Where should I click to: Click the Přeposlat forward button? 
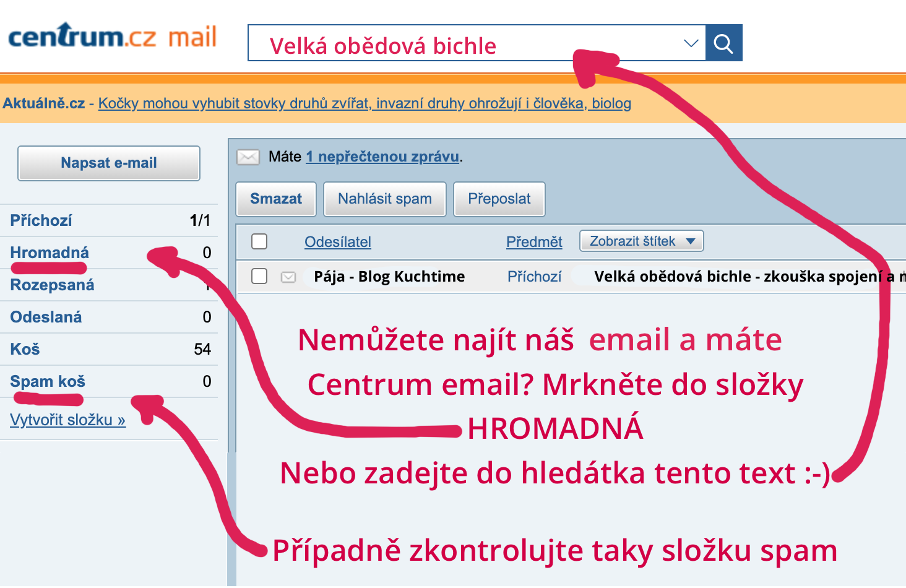pyautogui.click(x=499, y=199)
